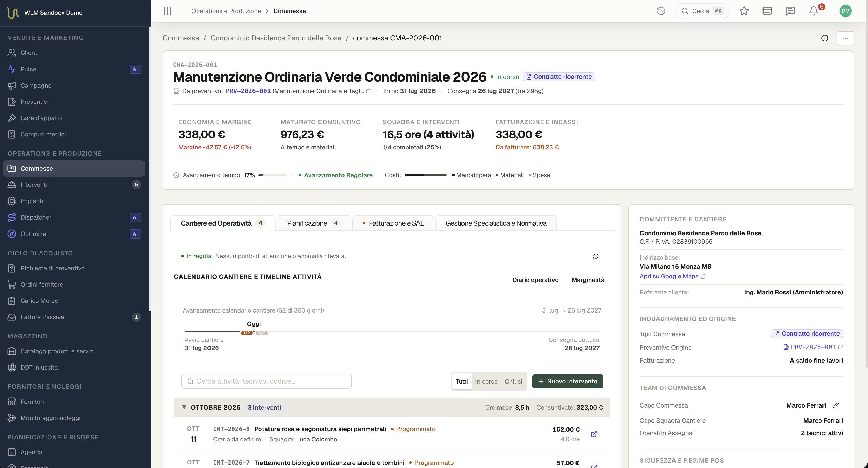Select the Chiusi filter
Viewport: 868px width, 468px height.
(x=513, y=381)
